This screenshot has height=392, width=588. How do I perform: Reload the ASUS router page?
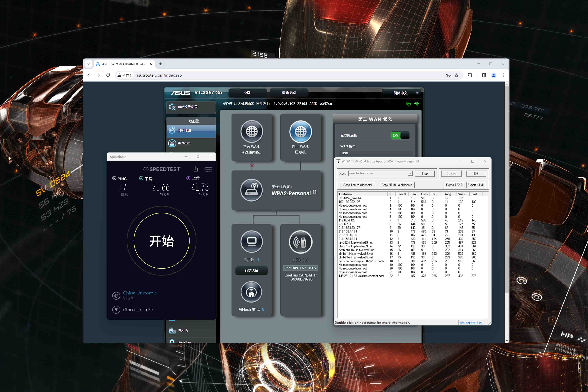point(108,75)
